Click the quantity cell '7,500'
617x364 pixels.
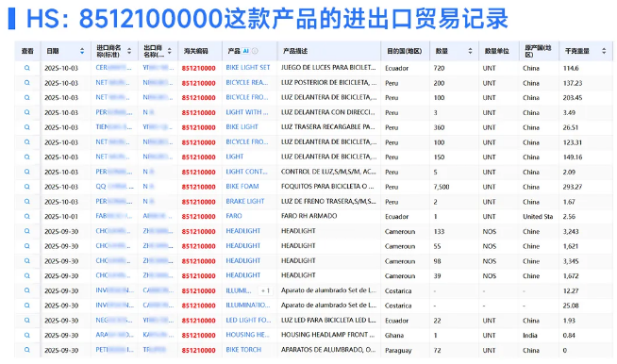(442, 187)
